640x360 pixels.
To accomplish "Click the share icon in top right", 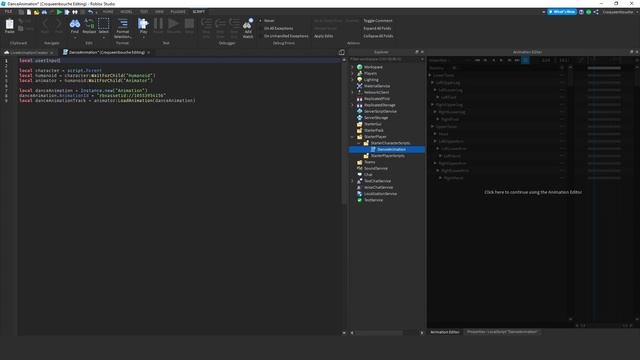I will 596,12.
